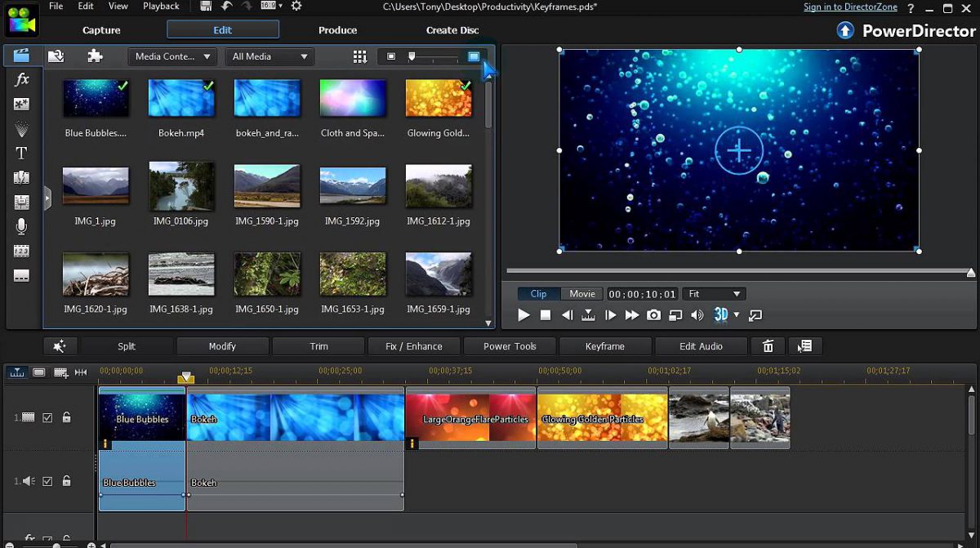Lock the audio track 1 with the padlock
Image resolution: width=980 pixels, height=548 pixels.
(66, 481)
